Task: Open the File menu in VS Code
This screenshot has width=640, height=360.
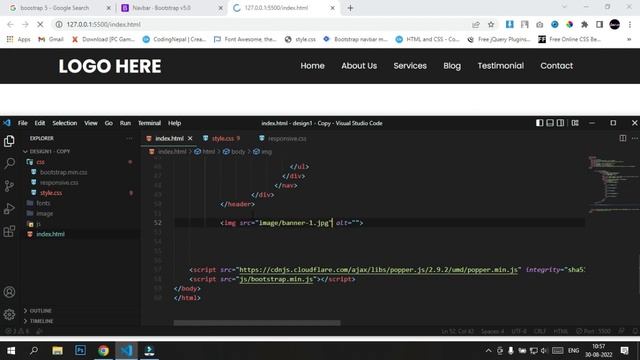Action: click(x=22, y=123)
